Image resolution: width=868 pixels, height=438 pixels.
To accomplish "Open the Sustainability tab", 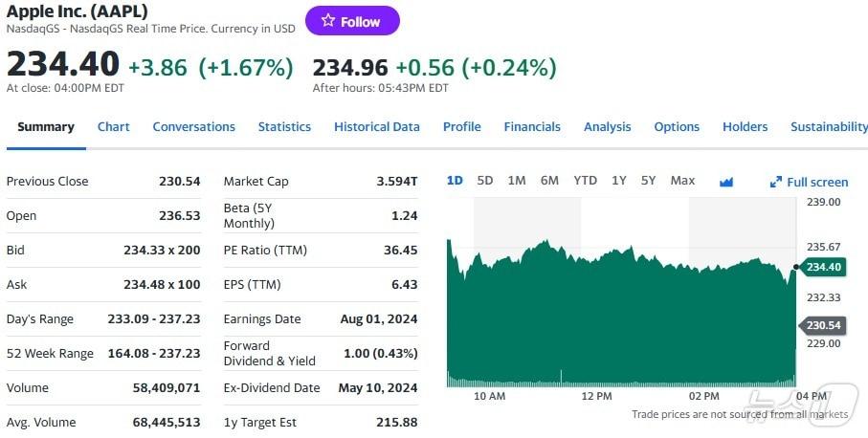I will 828,127.
